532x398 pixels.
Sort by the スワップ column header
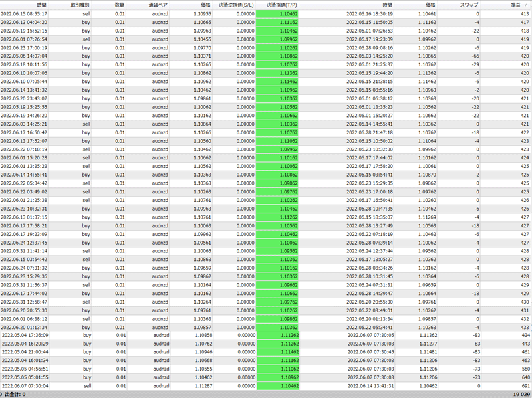point(469,5)
